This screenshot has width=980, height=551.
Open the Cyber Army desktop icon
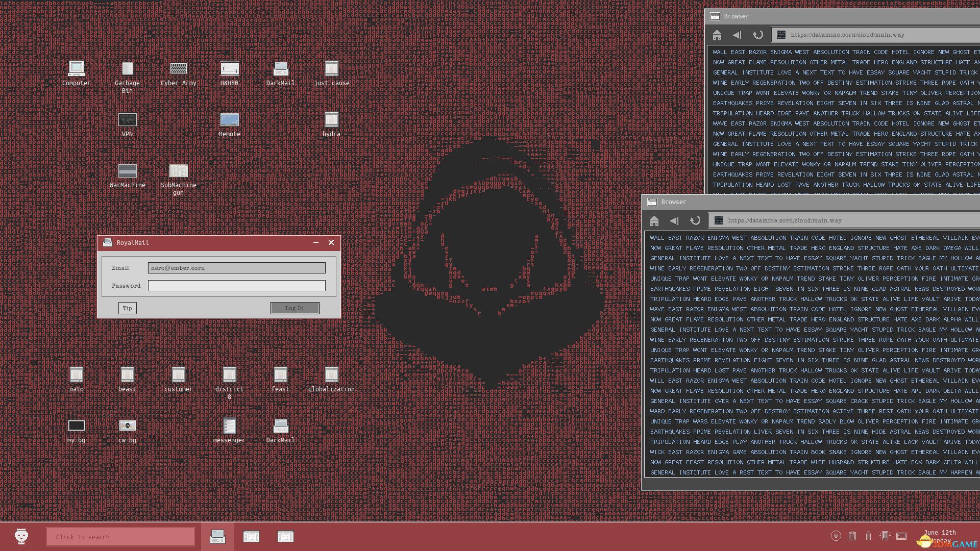[178, 69]
